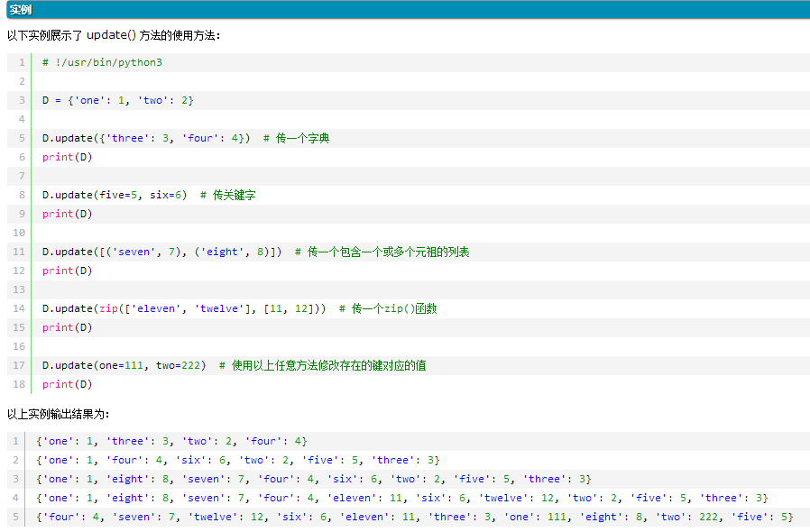Click print(D) on code line 15
Image resolution: width=810 pixels, height=532 pixels.
coord(67,327)
